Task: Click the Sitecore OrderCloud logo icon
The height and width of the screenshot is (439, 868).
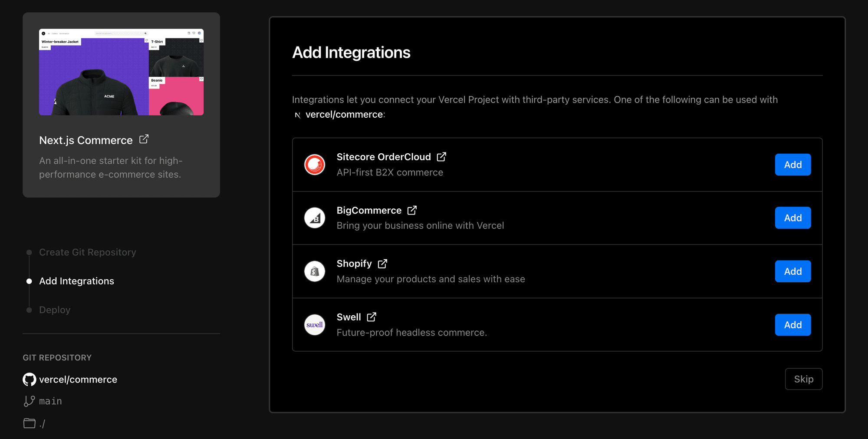Action: pyautogui.click(x=314, y=165)
